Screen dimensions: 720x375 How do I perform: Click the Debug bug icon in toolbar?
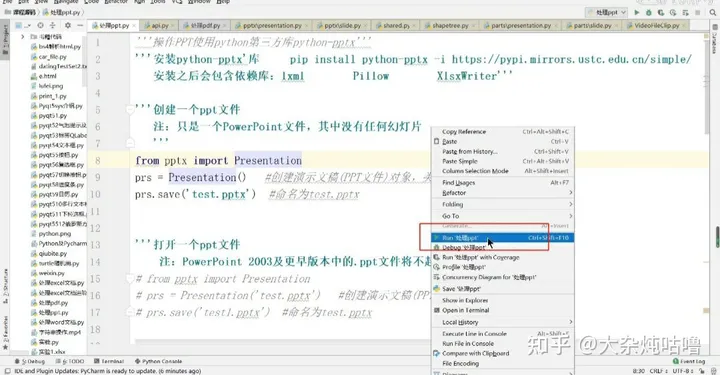(x=648, y=12)
